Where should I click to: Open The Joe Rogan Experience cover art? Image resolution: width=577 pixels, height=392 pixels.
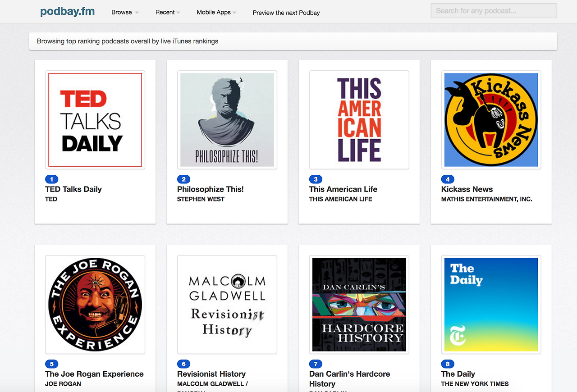[95, 305]
